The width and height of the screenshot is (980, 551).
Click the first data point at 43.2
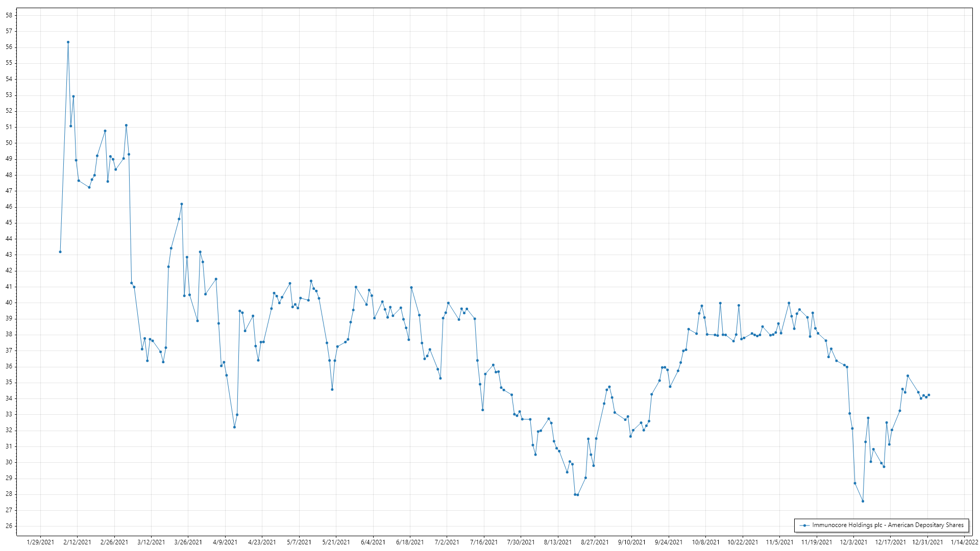click(x=60, y=252)
